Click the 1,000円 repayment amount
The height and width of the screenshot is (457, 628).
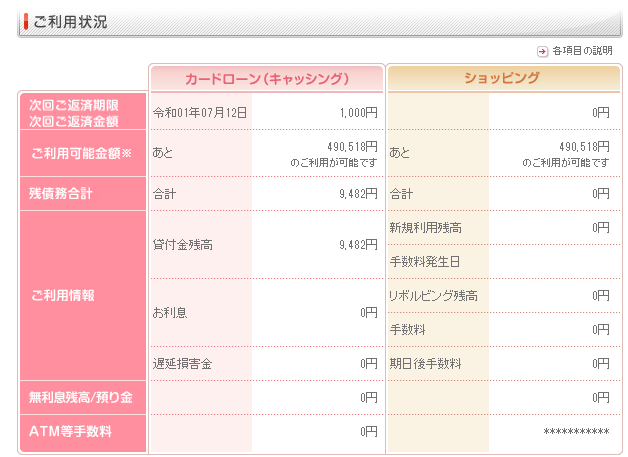click(359, 113)
